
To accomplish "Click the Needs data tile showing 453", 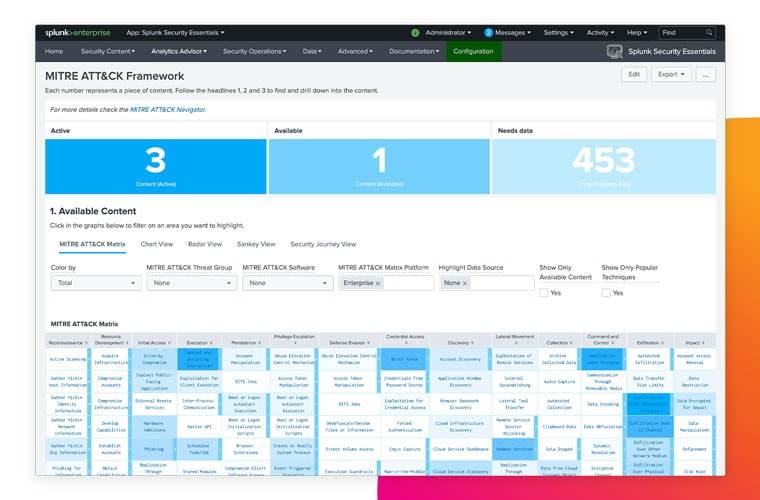I will (604, 167).
